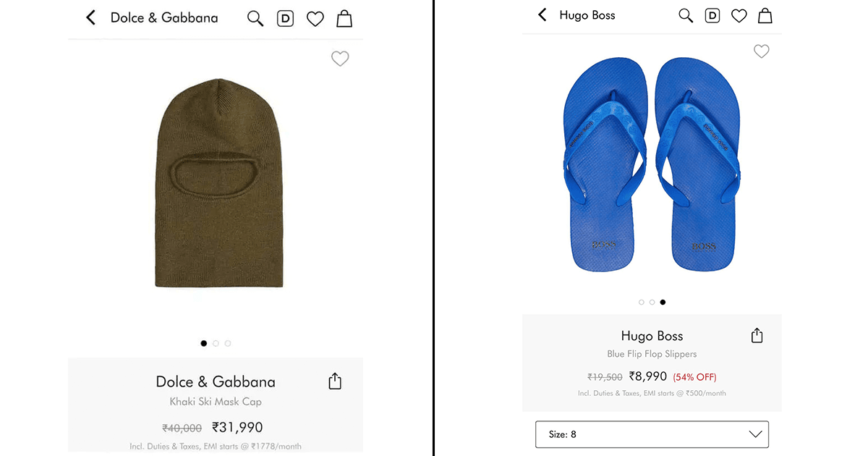Open wishlist from Dolce & Gabbana header
The image size is (868, 456).
click(315, 17)
